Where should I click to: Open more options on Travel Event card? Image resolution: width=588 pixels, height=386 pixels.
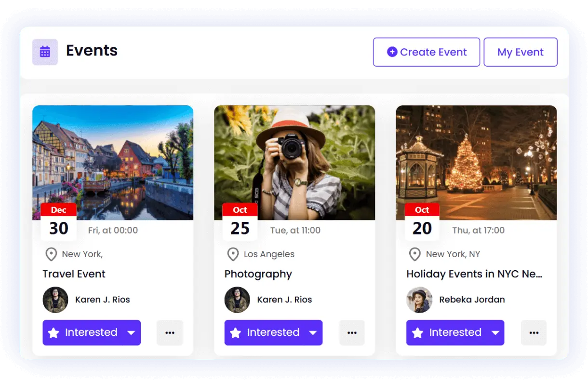pos(170,332)
